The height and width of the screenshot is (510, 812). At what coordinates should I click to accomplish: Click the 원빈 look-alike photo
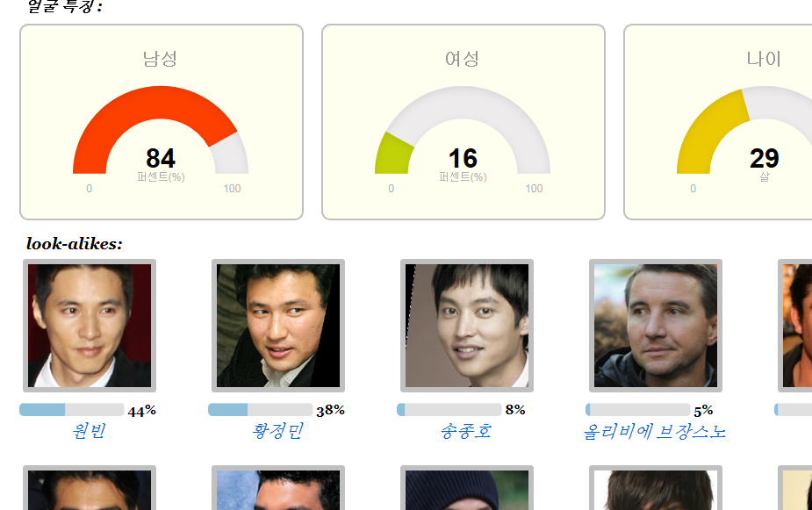(90, 326)
